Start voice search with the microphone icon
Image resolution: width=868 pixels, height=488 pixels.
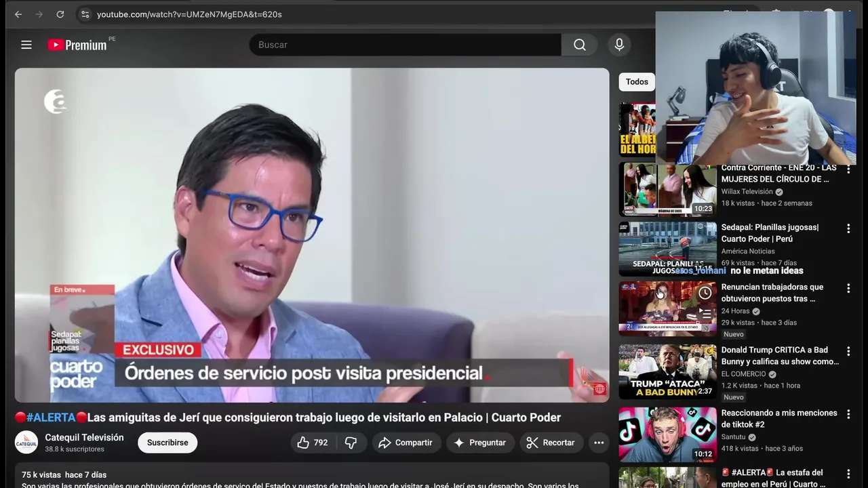click(x=619, y=45)
